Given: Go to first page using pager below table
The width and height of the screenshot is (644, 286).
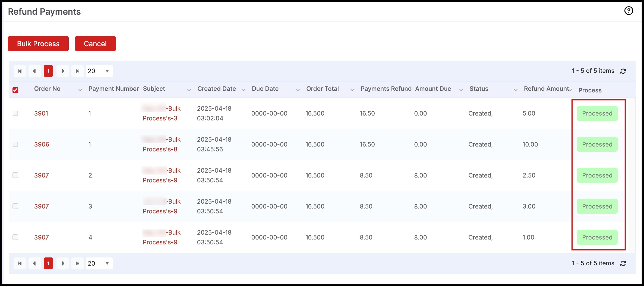Looking at the screenshot, I should pos(20,263).
